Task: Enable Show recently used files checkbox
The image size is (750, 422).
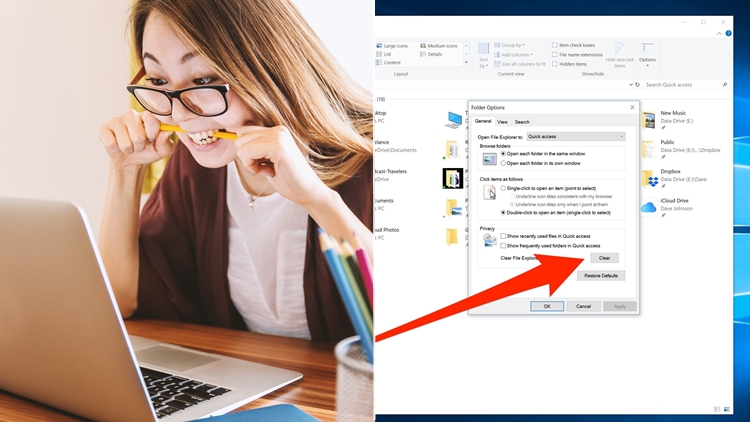Action: (x=503, y=236)
